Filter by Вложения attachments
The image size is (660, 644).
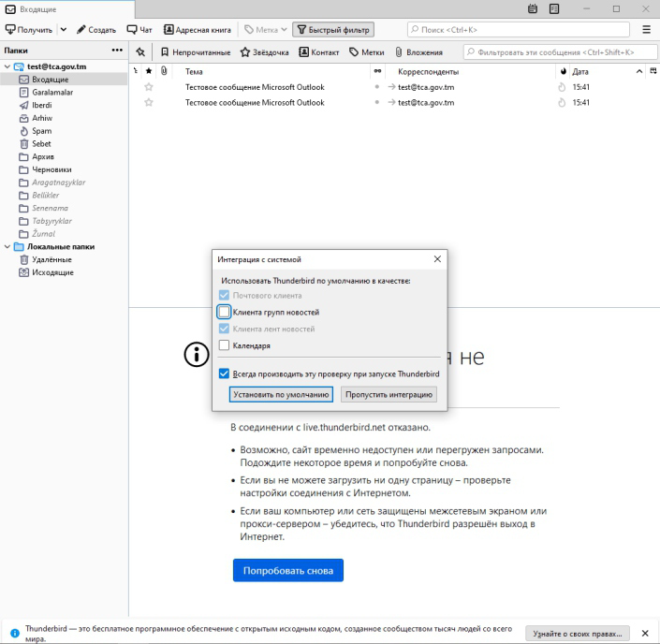point(418,52)
